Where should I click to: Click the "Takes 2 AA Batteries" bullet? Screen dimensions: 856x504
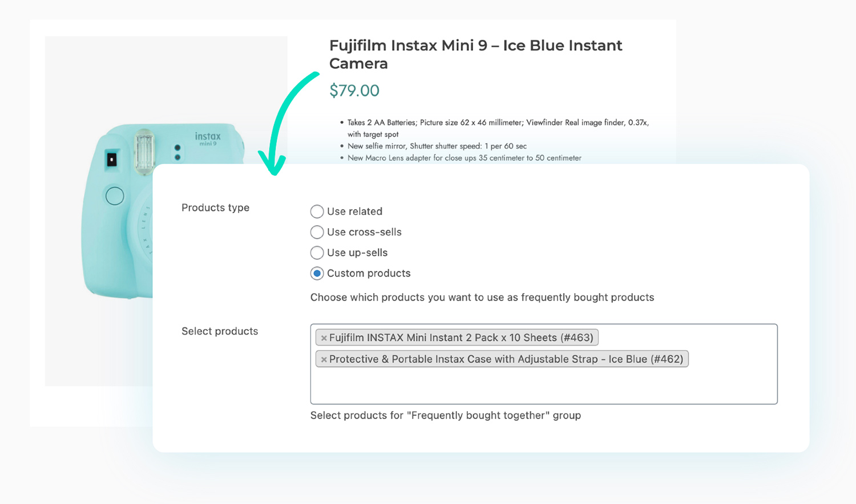pyautogui.click(x=498, y=123)
